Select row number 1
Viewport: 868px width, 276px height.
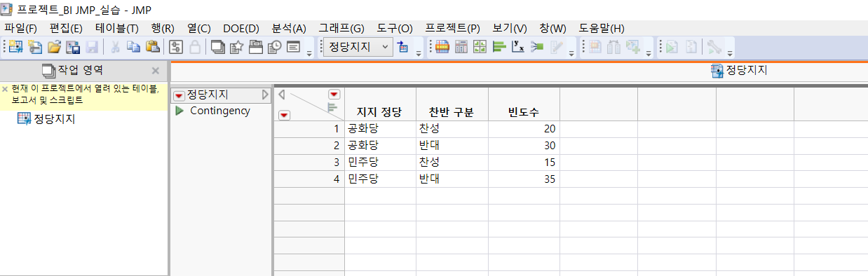click(308, 129)
